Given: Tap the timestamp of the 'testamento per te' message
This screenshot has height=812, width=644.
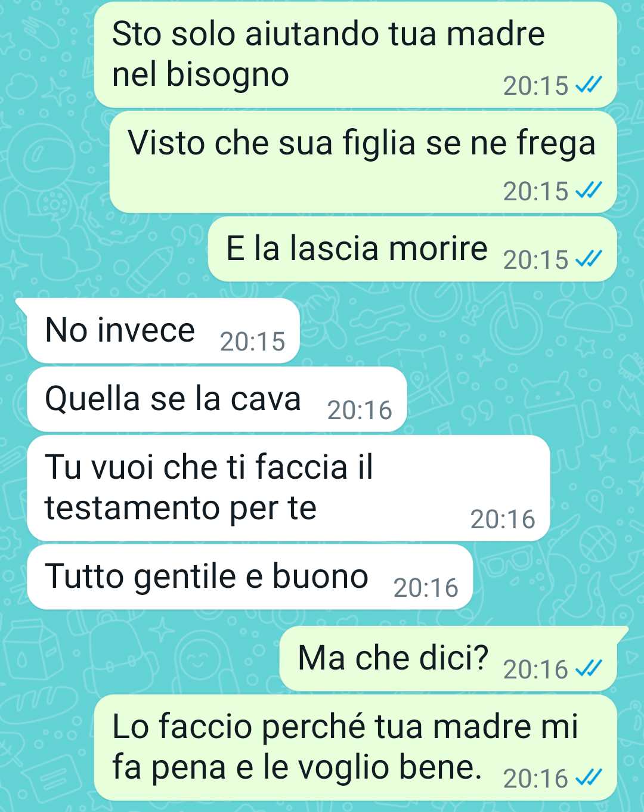Looking at the screenshot, I should tap(503, 519).
